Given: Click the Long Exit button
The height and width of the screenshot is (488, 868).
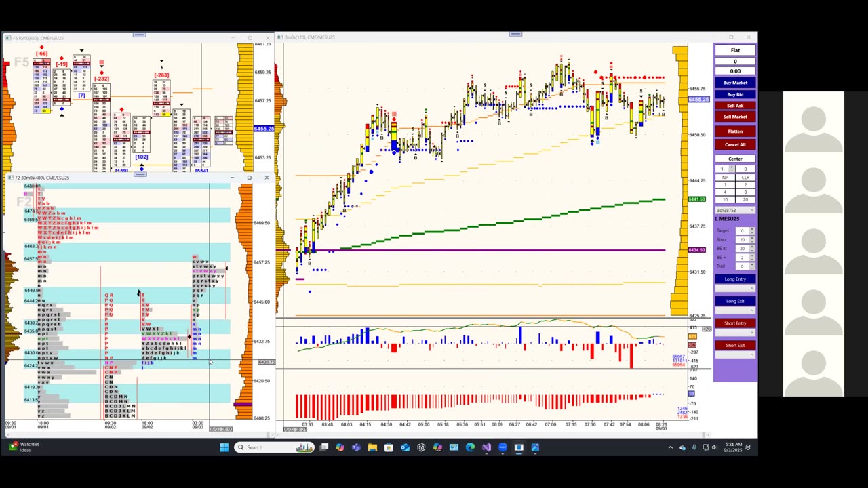Looking at the screenshot, I should pyautogui.click(x=735, y=301).
